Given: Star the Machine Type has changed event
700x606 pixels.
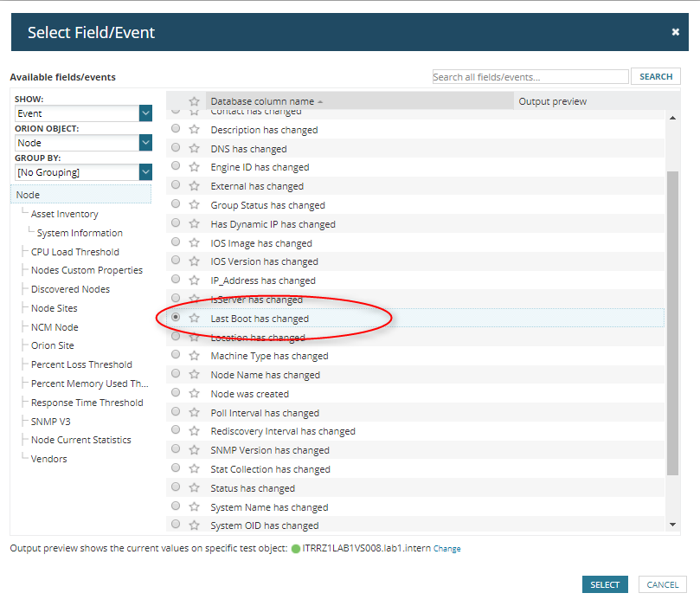Looking at the screenshot, I should click(194, 356).
